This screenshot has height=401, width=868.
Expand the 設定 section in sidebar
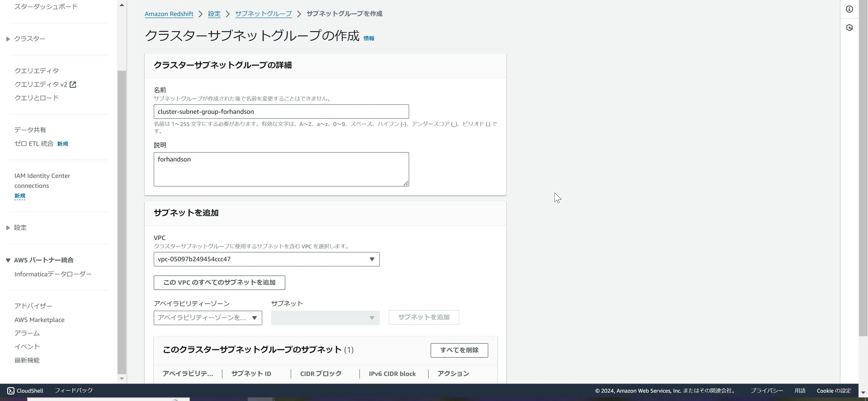coord(8,228)
